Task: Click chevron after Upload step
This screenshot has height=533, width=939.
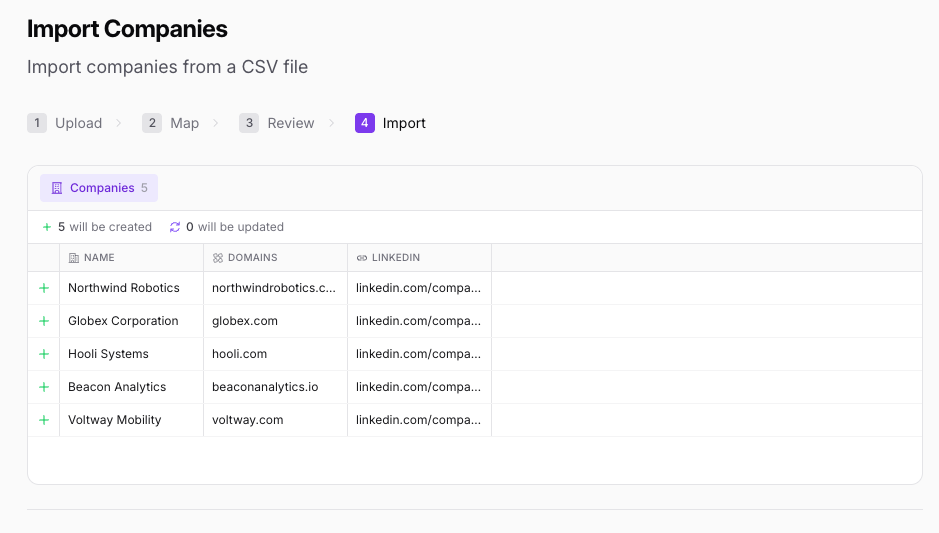Action: pos(119,123)
